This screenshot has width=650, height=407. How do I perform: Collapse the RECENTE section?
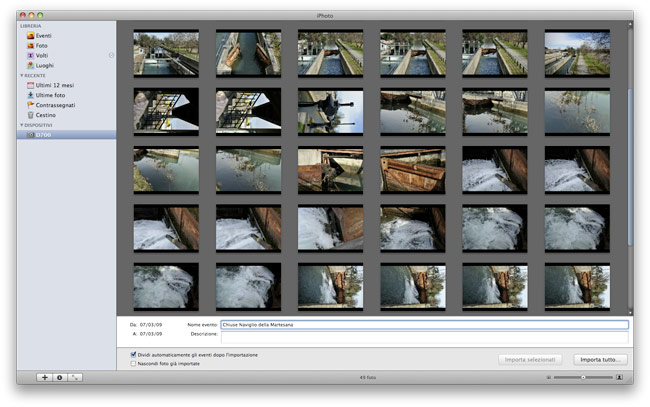[22, 75]
